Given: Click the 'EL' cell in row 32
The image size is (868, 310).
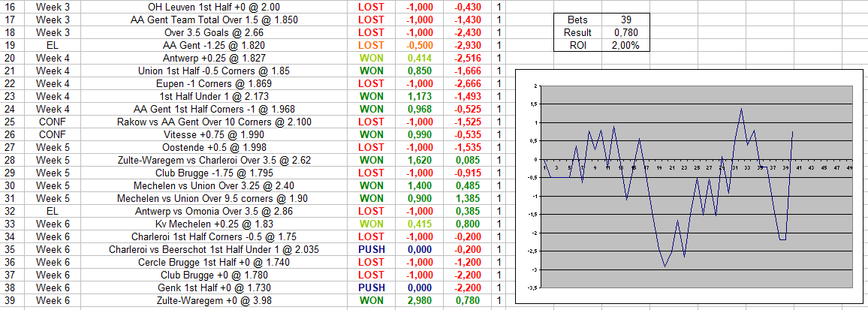Looking at the screenshot, I should click(53, 211).
